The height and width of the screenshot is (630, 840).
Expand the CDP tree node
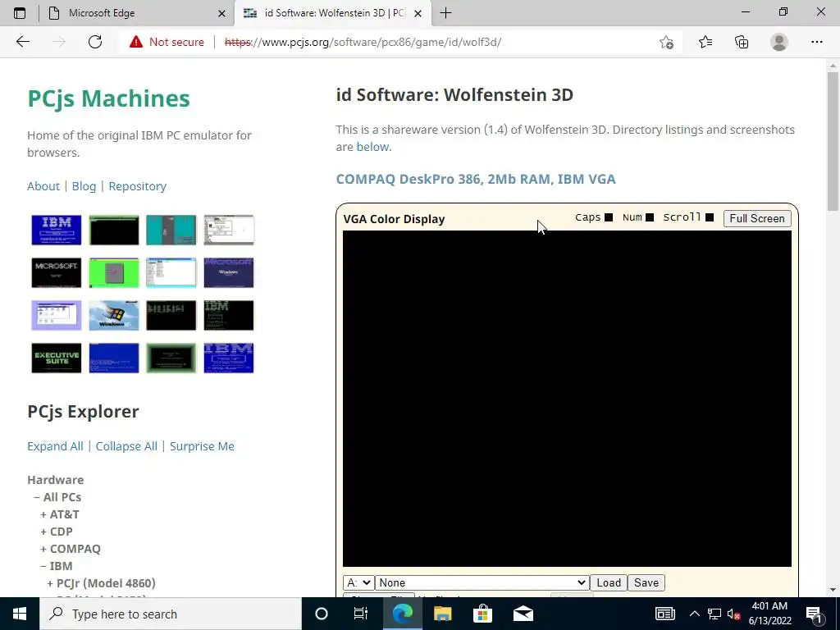point(43,532)
